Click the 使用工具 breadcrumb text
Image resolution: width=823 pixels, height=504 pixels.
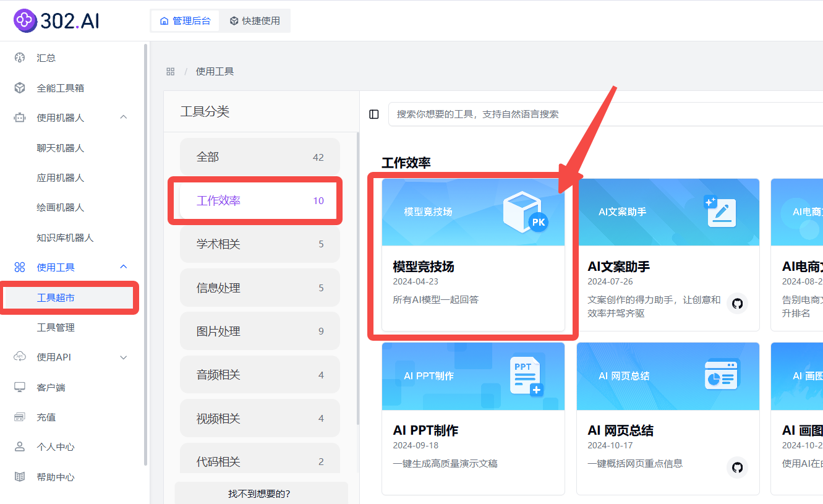click(x=215, y=71)
